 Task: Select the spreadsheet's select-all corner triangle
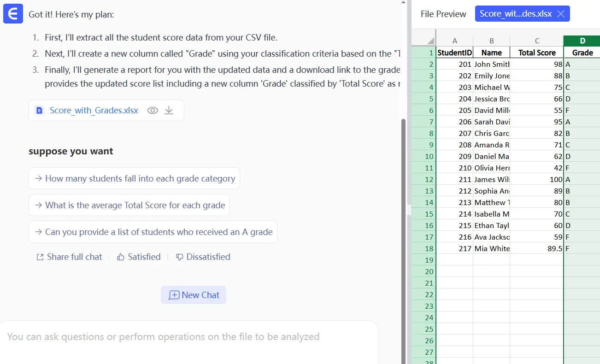coord(430,41)
